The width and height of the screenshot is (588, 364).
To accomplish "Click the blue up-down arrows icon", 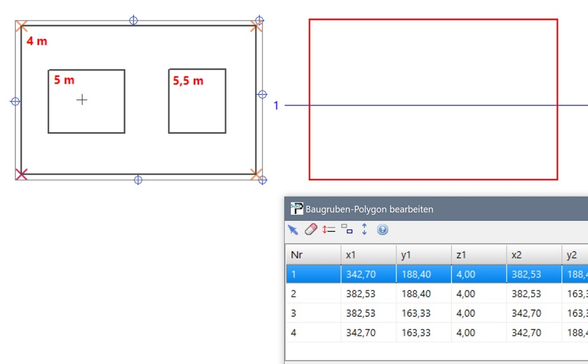I will 364,230.
